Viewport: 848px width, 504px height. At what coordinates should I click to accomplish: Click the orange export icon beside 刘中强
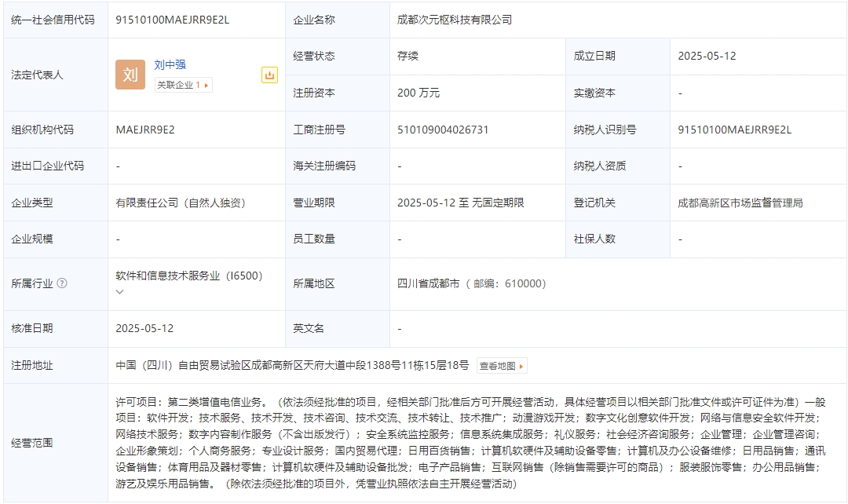269,75
